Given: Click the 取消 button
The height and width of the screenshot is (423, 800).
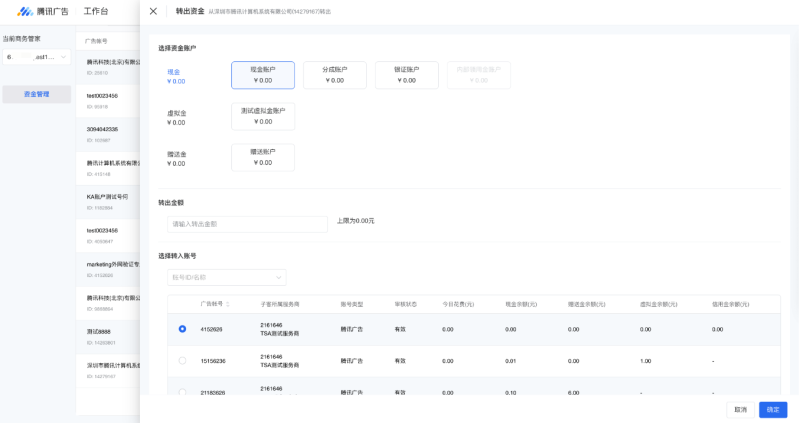Looking at the screenshot, I should [x=740, y=409].
